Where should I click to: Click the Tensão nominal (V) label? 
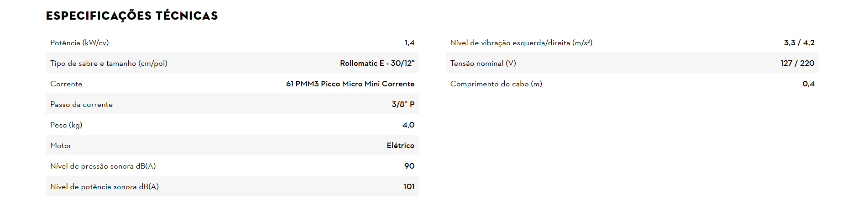(x=483, y=63)
